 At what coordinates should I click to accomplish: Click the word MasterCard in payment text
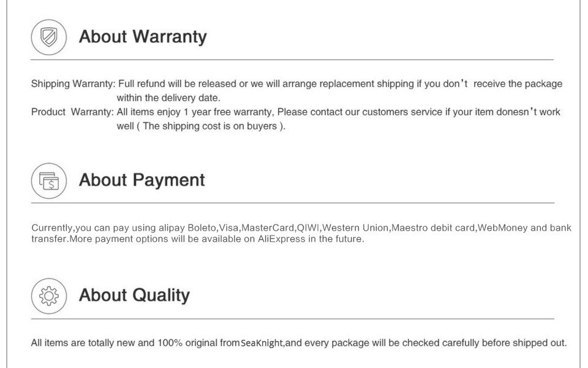click(268, 228)
